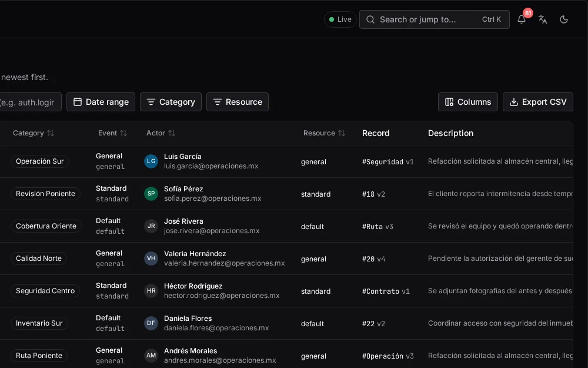Open record #22 v2
This screenshot has height=368, width=588.
point(373,324)
